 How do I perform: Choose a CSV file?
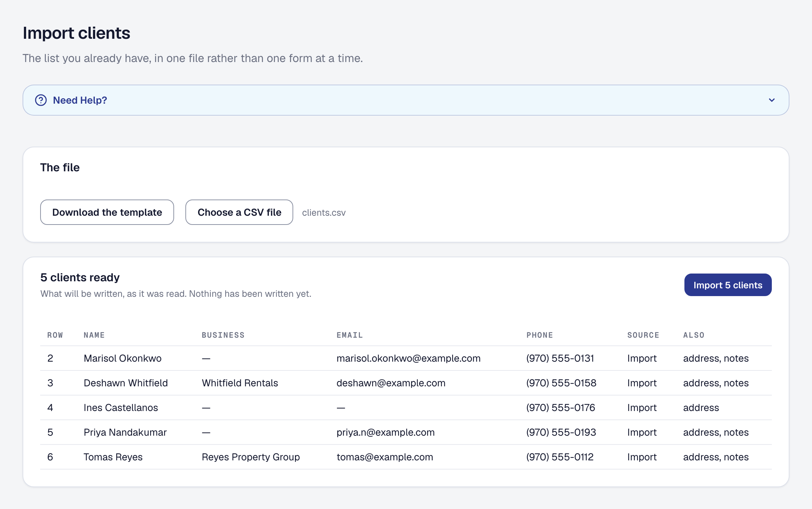tap(239, 212)
